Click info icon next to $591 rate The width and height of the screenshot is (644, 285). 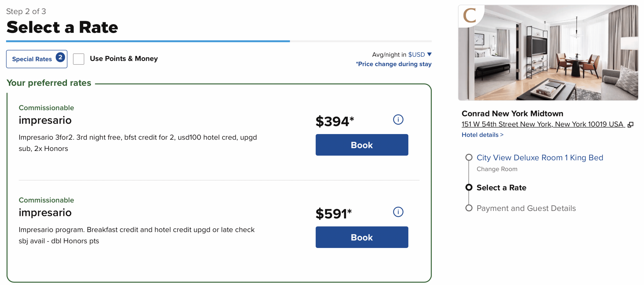click(x=398, y=212)
